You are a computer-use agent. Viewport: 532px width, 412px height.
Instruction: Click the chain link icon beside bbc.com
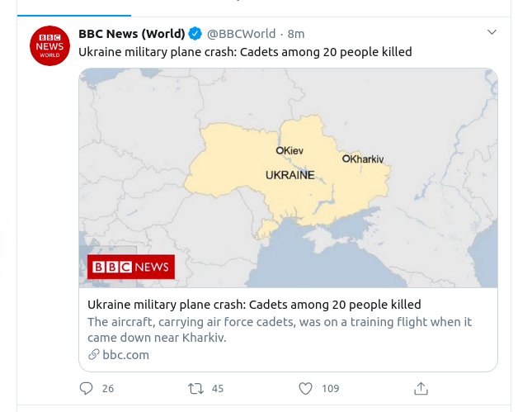point(93,355)
